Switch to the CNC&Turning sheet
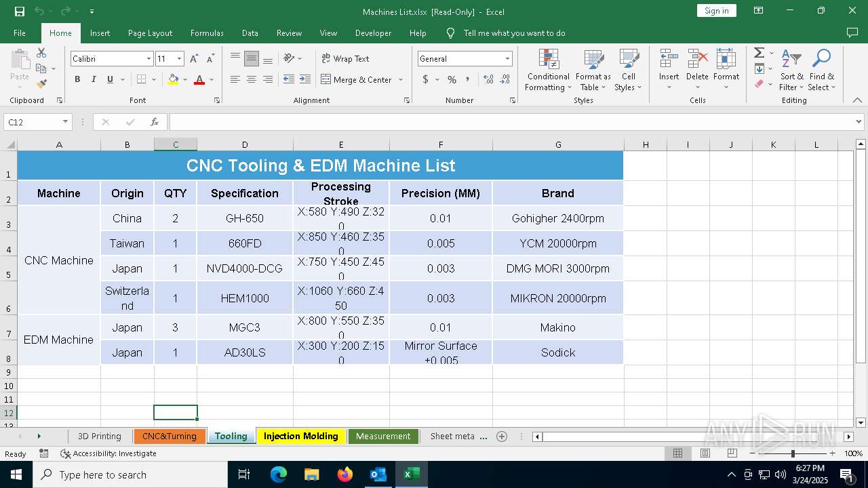Viewport: 868px width, 488px height. click(x=170, y=436)
